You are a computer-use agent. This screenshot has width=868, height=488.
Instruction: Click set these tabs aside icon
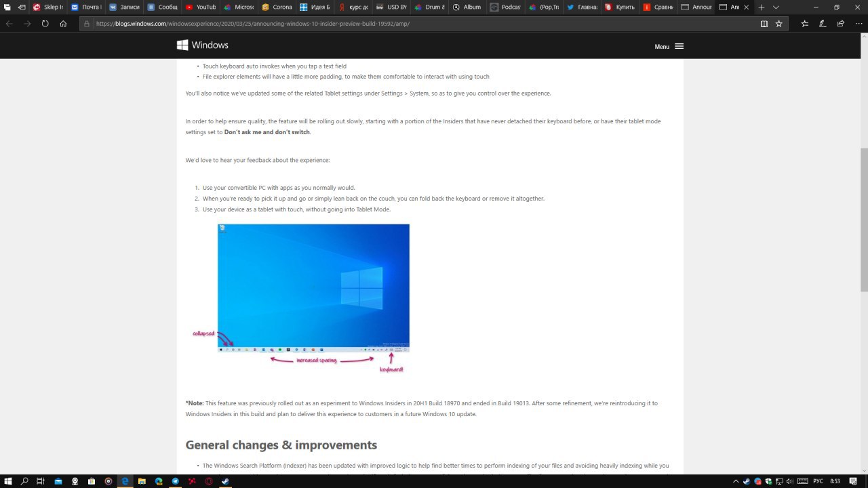point(22,7)
